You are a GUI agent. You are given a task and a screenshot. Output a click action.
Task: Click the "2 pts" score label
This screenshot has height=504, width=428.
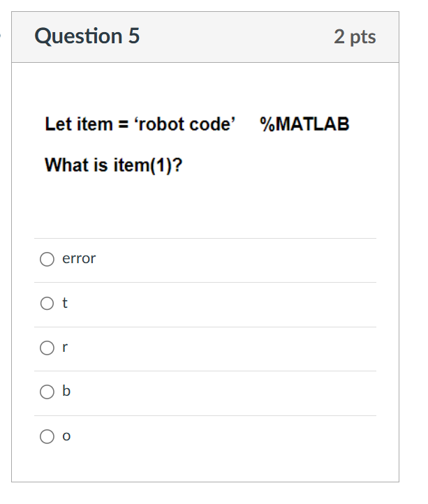(x=355, y=36)
